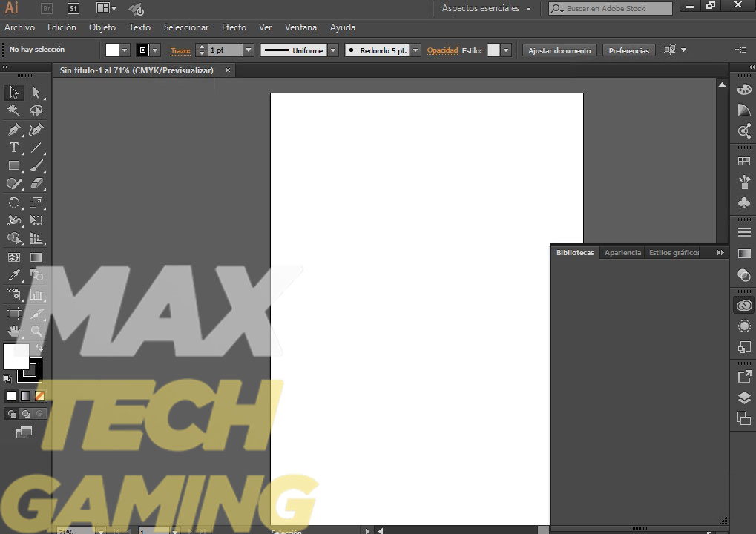Select the Type tool
This screenshot has width=756, height=534.
tap(13, 148)
